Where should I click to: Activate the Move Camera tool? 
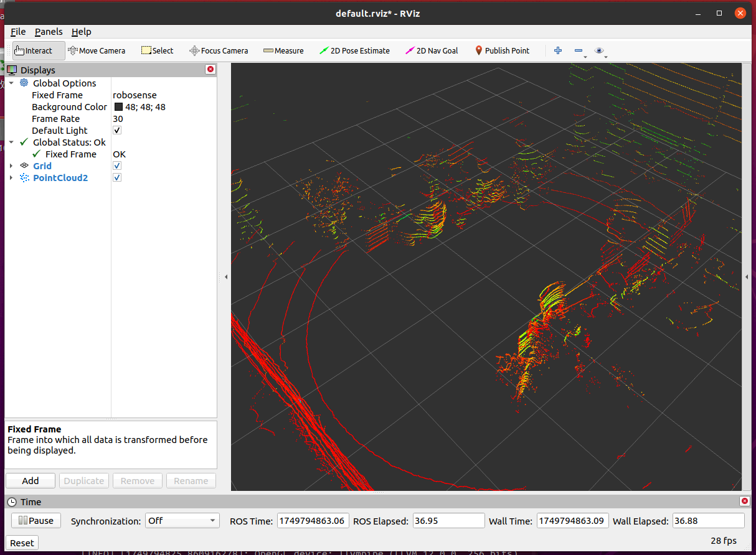(97, 50)
